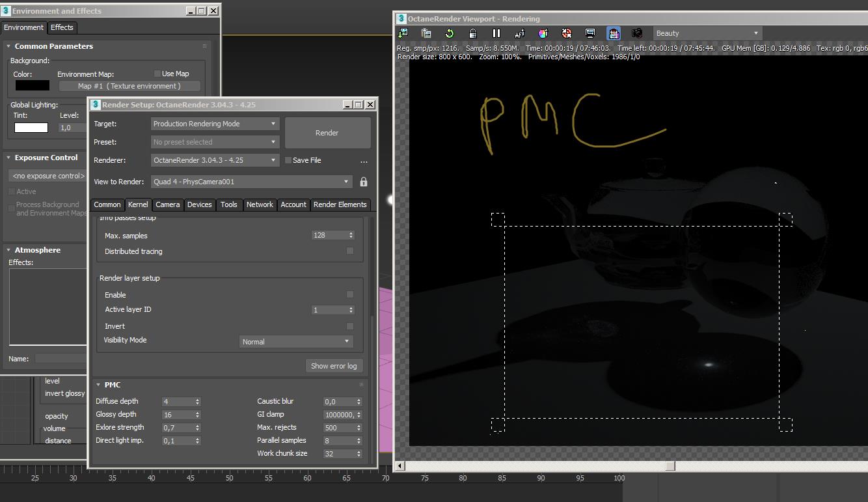Check the Save File checkbox
Image resolution: width=868 pixels, height=502 pixels.
[x=288, y=160]
